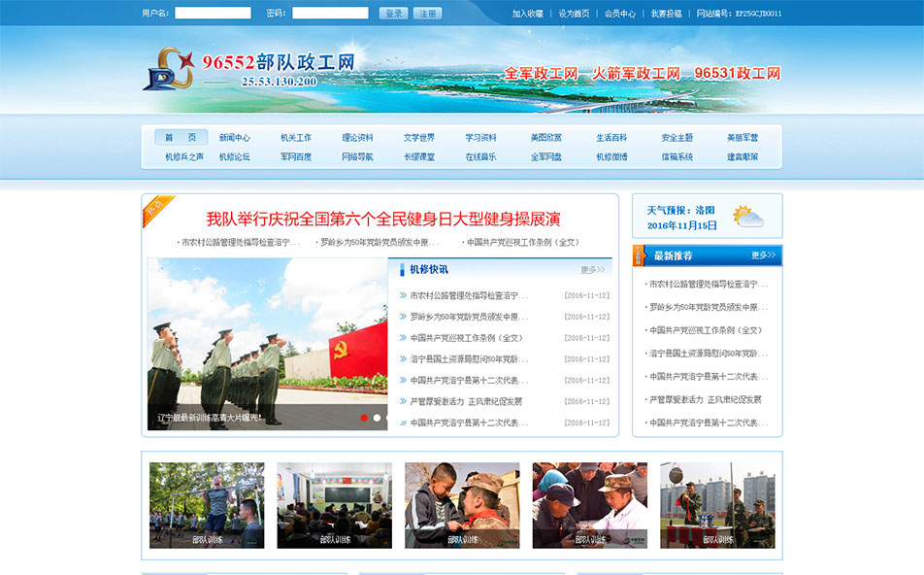Click the partly cloudy weather icon

click(747, 217)
